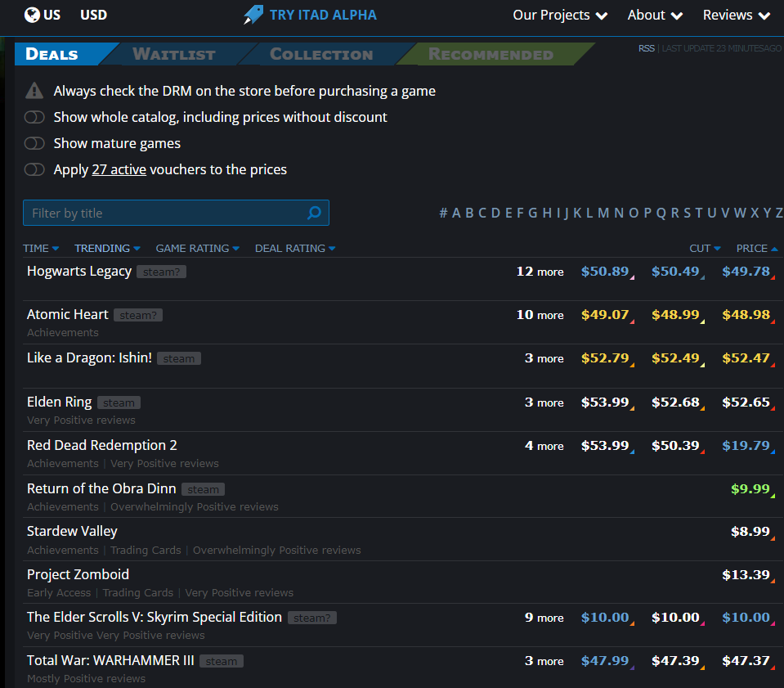Switch to the Collection tab
Screen dimensions: 784x688
pyautogui.click(x=321, y=54)
